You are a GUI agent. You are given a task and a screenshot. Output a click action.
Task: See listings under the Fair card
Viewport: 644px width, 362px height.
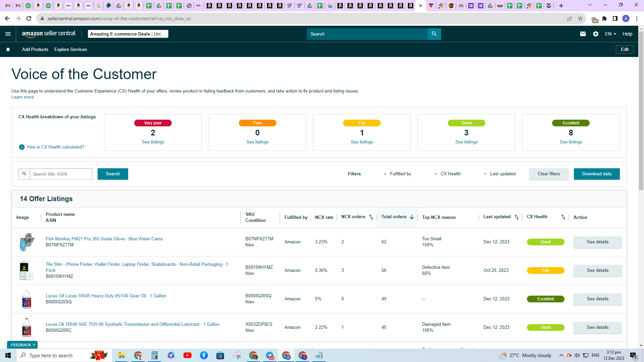(x=362, y=142)
